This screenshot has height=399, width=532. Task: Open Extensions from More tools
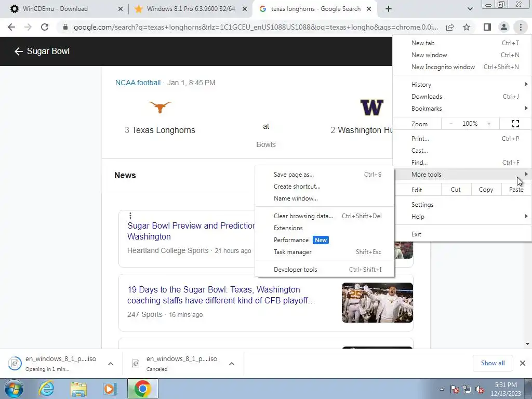(325, 228)
